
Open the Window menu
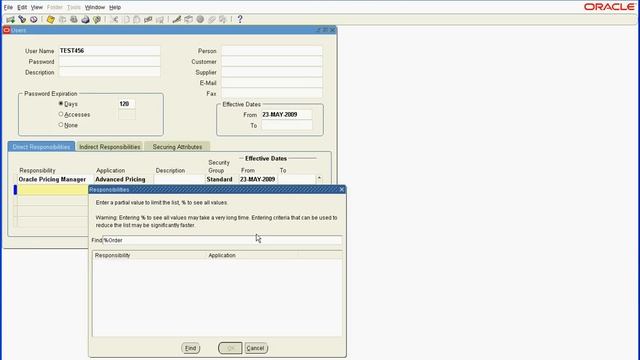pyautogui.click(x=95, y=7)
